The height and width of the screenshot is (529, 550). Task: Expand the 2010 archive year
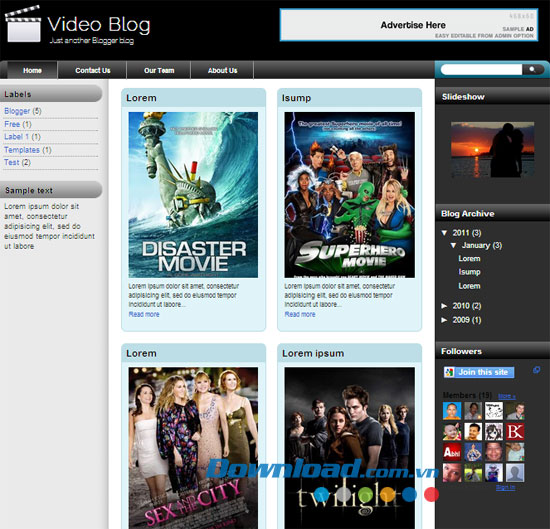point(444,306)
